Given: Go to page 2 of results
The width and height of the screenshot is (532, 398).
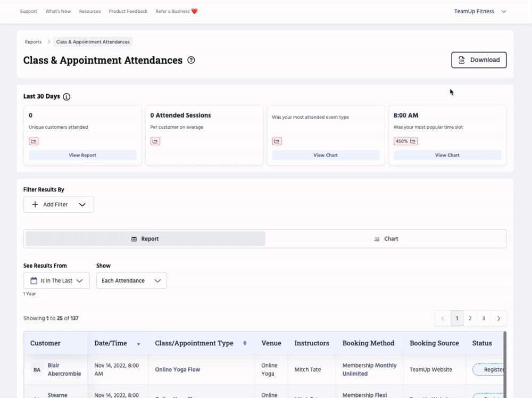Looking at the screenshot, I should [x=470, y=318].
